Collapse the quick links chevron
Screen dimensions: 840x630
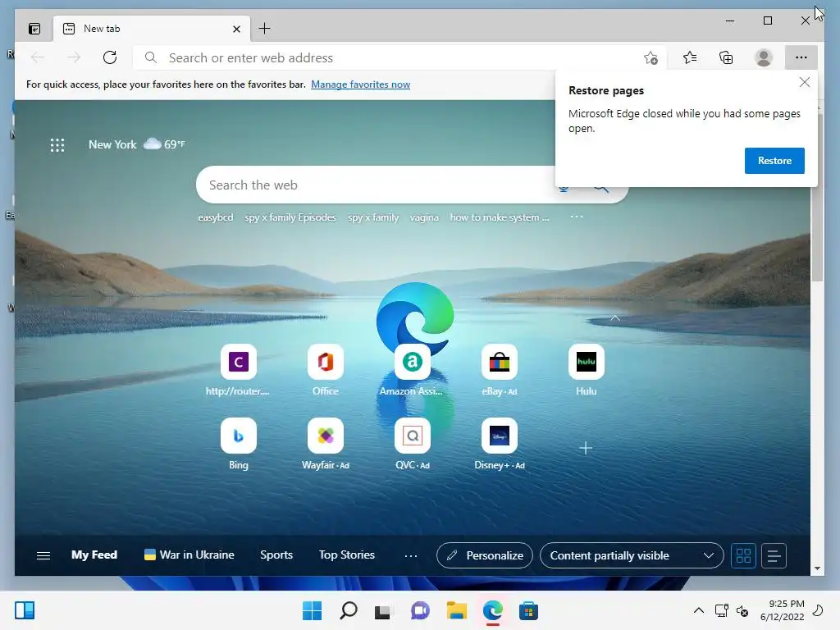(615, 317)
